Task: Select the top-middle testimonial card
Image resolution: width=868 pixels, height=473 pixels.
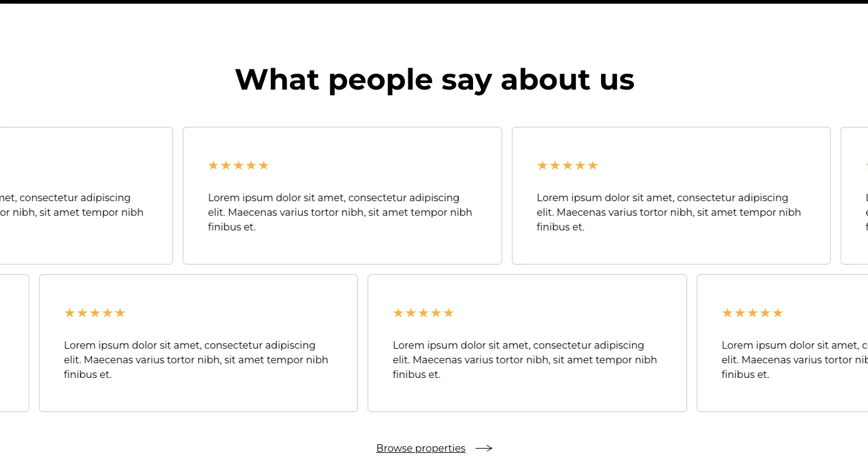Action: click(x=342, y=195)
